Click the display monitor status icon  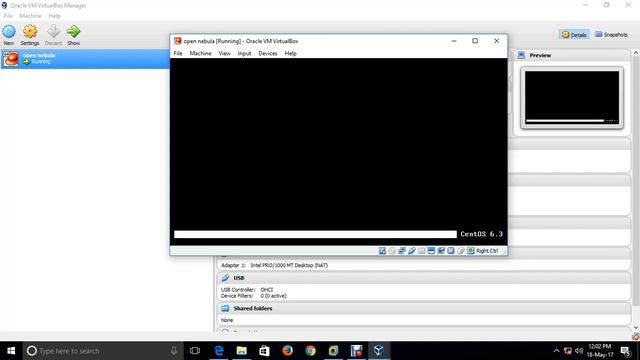pyautogui.click(x=431, y=251)
